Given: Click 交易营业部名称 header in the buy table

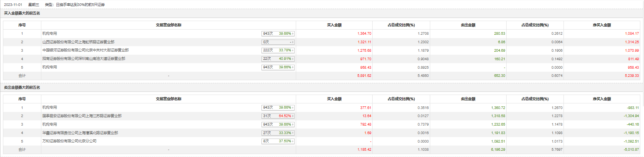Looking at the screenshot, I should pyautogui.click(x=168, y=25).
